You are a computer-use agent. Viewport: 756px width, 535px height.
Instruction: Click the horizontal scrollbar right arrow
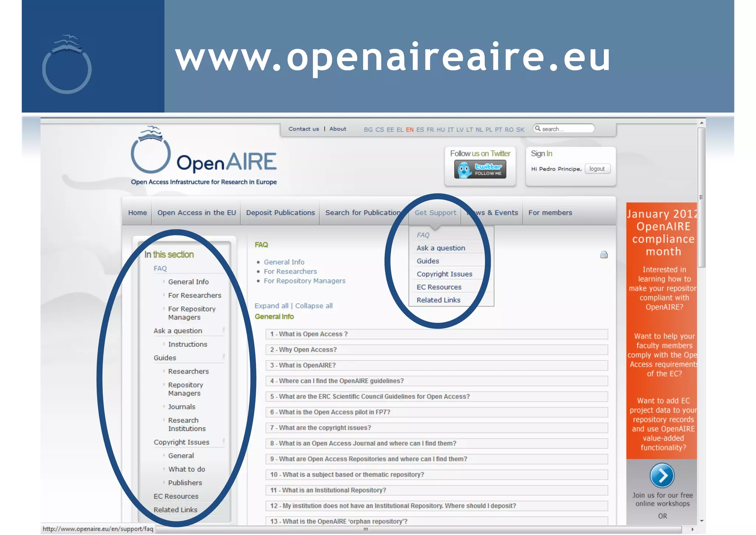pyautogui.click(x=693, y=529)
